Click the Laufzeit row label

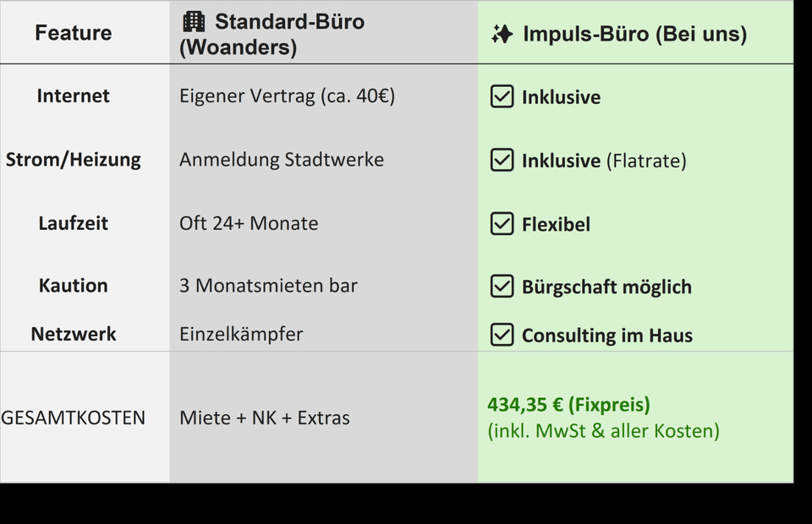74,223
